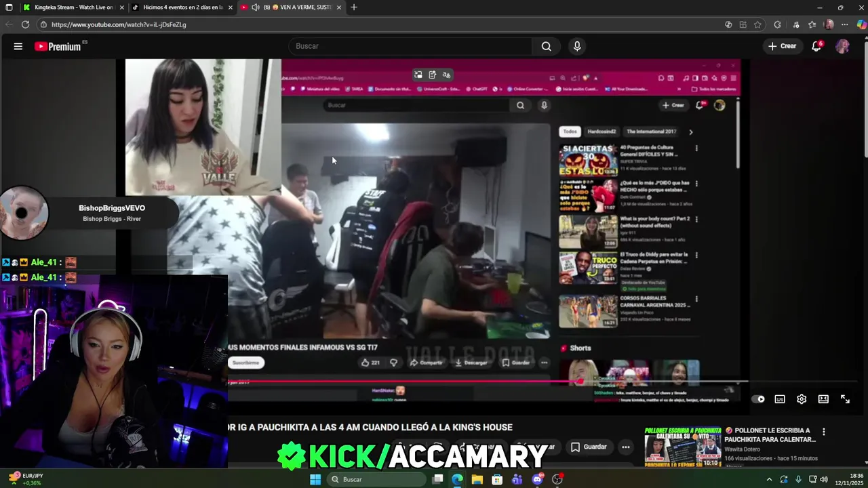Viewport: 868px width, 488px height.
Task: Mute the YouTube tab speaker icon
Action: click(256, 7)
